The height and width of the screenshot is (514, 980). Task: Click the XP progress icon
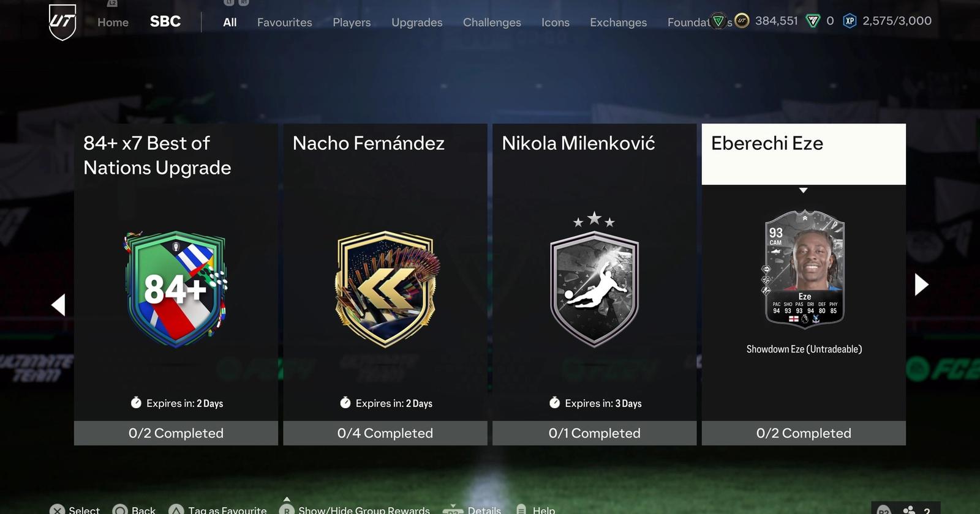pos(850,21)
